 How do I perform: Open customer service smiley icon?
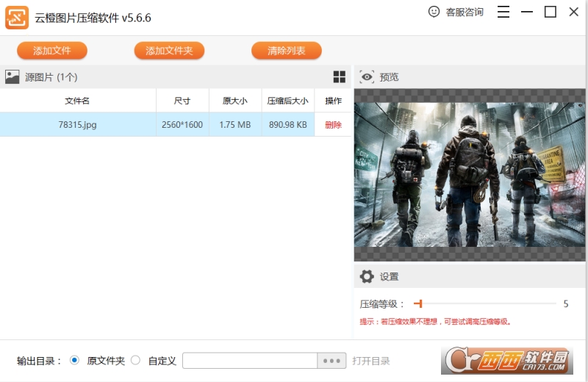pos(434,12)
